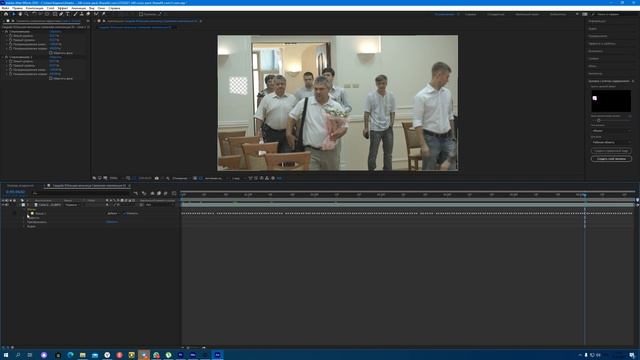Viewport: 640px width, 360px height.
Task: Open the 1 View layout dropdown
Action: 237,178
